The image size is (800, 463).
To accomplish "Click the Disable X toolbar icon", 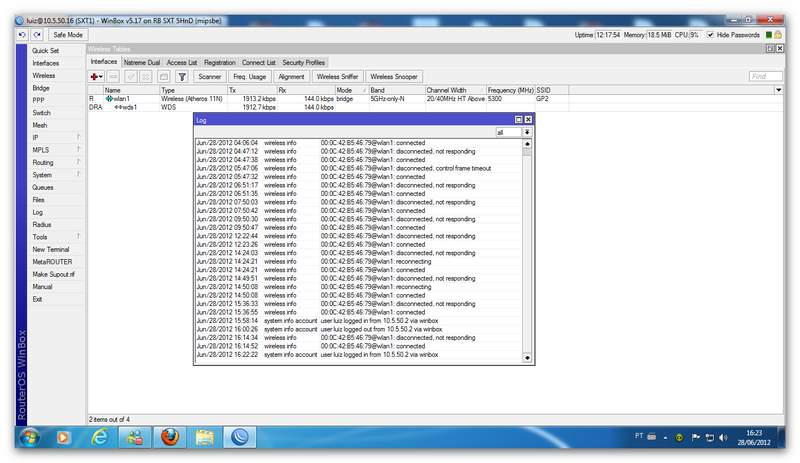I will pos(145,77).
